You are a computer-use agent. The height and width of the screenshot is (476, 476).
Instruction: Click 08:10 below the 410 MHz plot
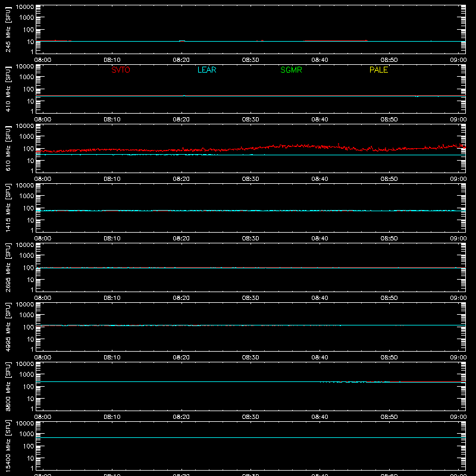[112, 120]
